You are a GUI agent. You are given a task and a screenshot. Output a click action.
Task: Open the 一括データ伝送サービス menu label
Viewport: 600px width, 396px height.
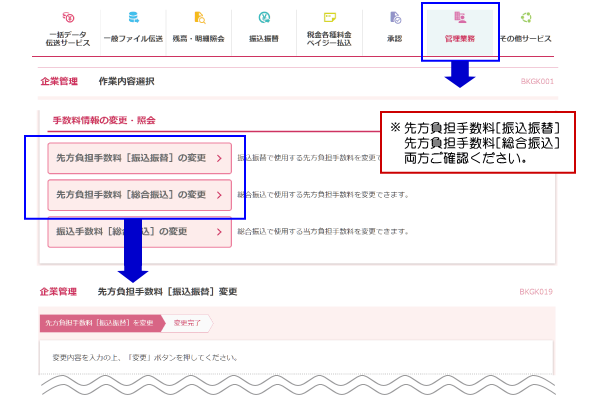(x=68, y=39)
